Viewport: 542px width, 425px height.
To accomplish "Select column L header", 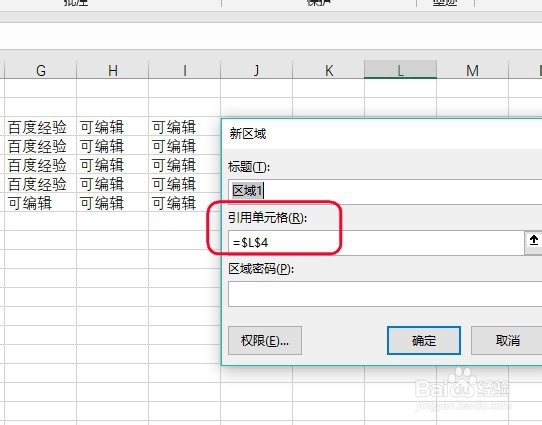I will 400,70.
